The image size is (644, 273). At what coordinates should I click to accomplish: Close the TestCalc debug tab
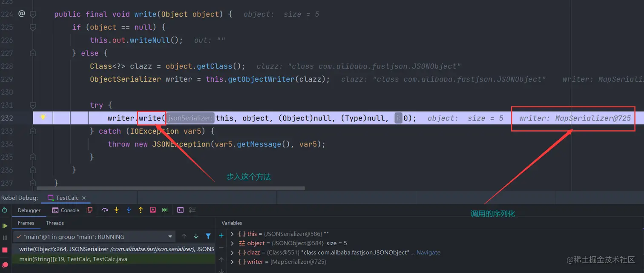point(84,198)
